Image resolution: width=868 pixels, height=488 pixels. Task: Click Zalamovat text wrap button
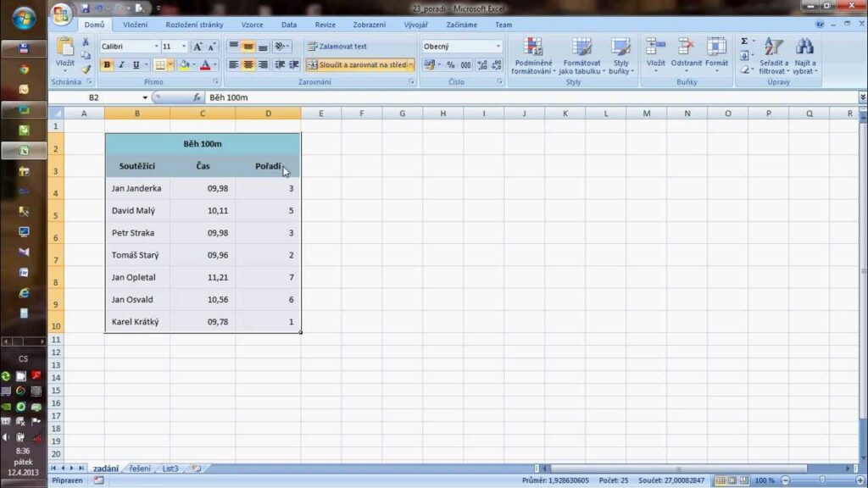pyautogui.click(x=337, y=47)
